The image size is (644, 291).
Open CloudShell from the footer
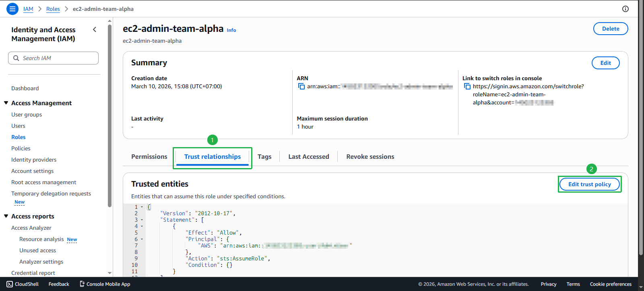click(x=23, y=284)
